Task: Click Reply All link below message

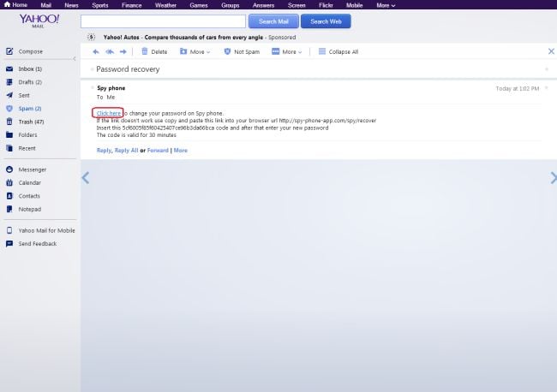Action: 126,151
